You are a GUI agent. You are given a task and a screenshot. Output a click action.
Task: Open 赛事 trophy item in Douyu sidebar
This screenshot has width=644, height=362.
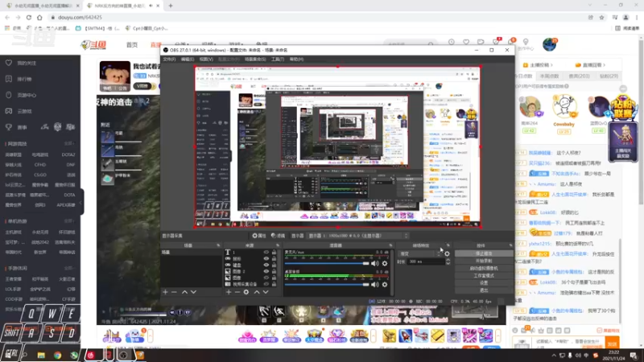coord(17,127)
